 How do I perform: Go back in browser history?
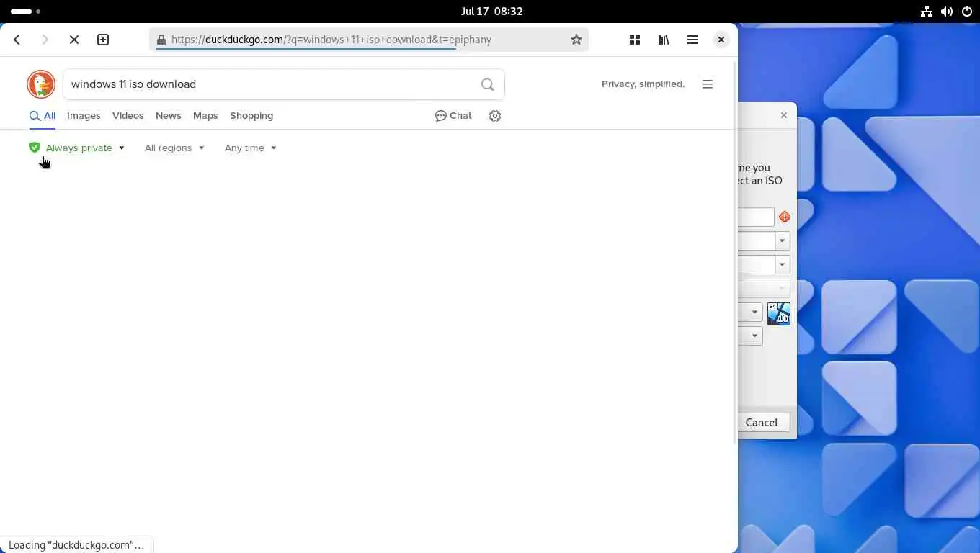[x=17, y=40]
